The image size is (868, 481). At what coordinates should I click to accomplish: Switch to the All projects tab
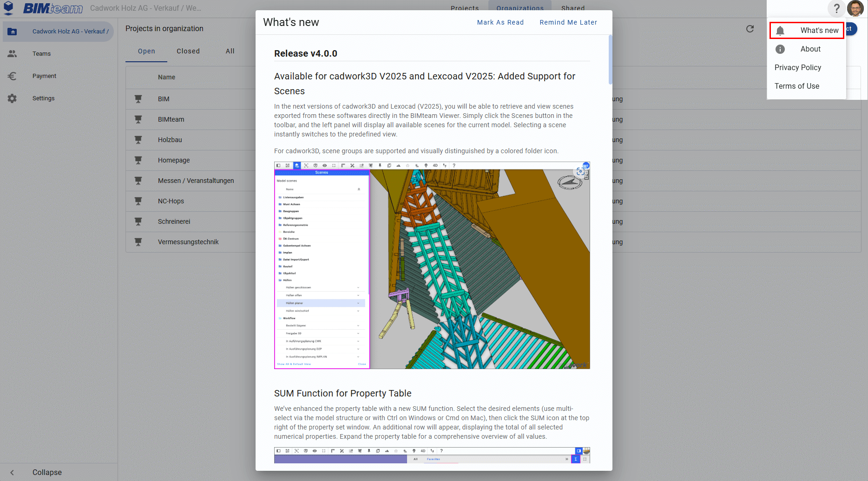coord(230,51)
